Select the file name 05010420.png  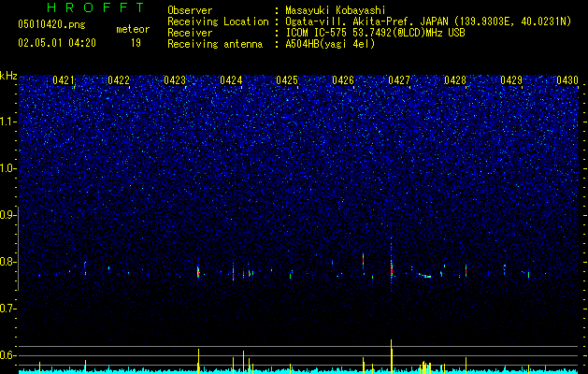[51, 25]
